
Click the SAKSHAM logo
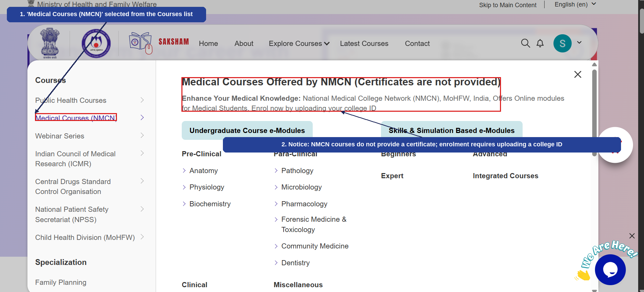159,43
